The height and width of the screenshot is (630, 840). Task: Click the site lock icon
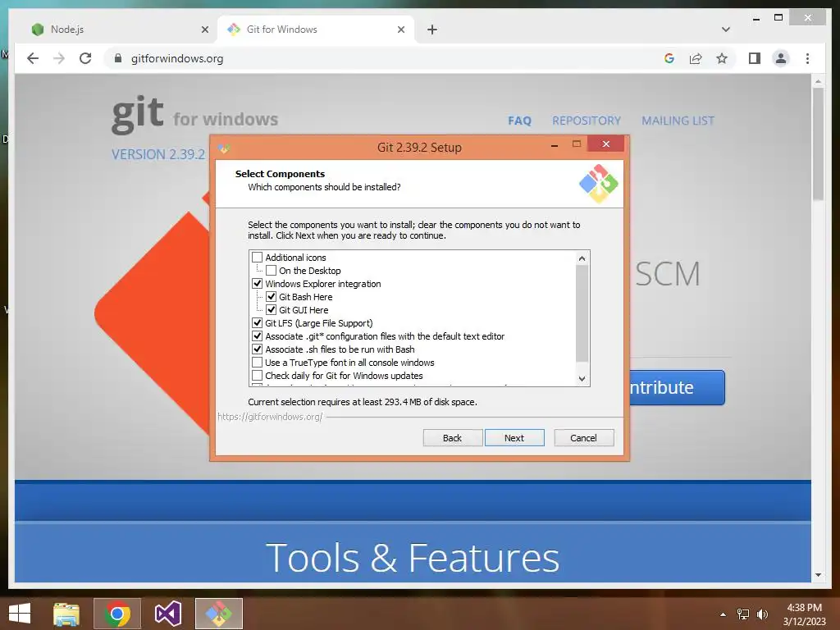pos(118,58)
